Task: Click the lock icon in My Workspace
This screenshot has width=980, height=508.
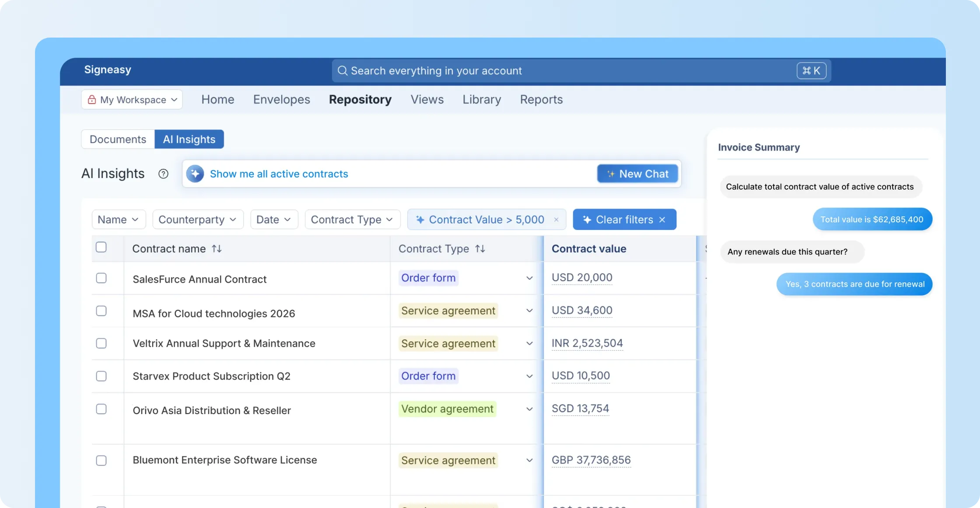Action: pyautogui.click(x=92, y=100)
